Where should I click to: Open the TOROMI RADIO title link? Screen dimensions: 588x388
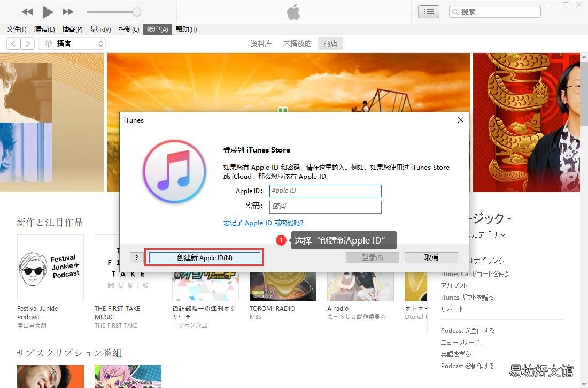(272, 308)
